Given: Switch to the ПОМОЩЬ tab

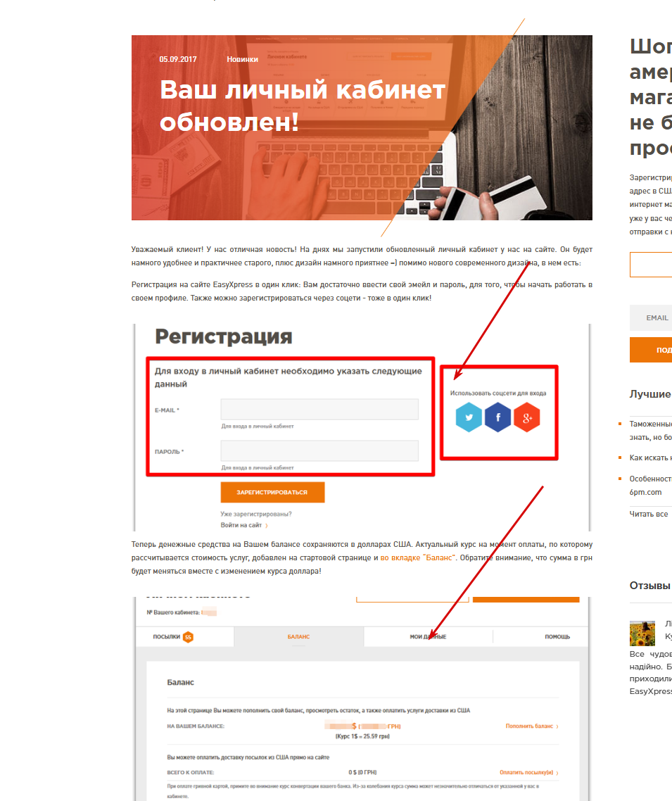Looking at the screenshot, I should pyautogui.click(x=557, y=637).
